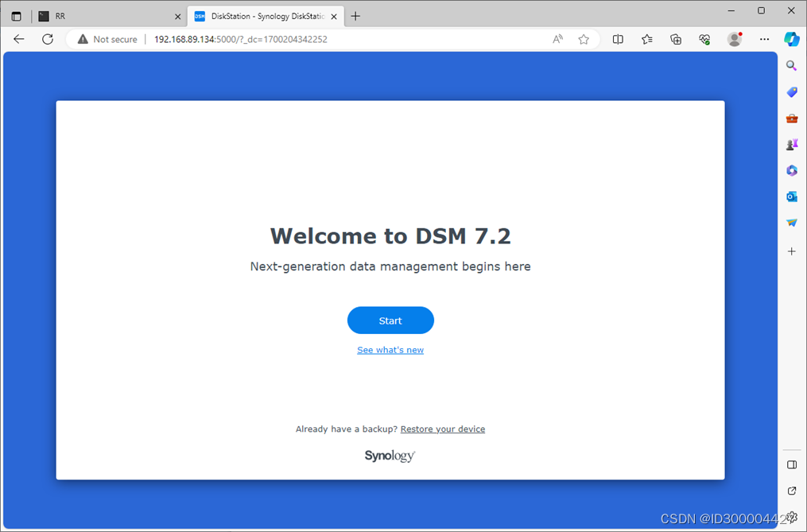807x532 pixels.
Task: Open link in external window icon
Action: 792,491
